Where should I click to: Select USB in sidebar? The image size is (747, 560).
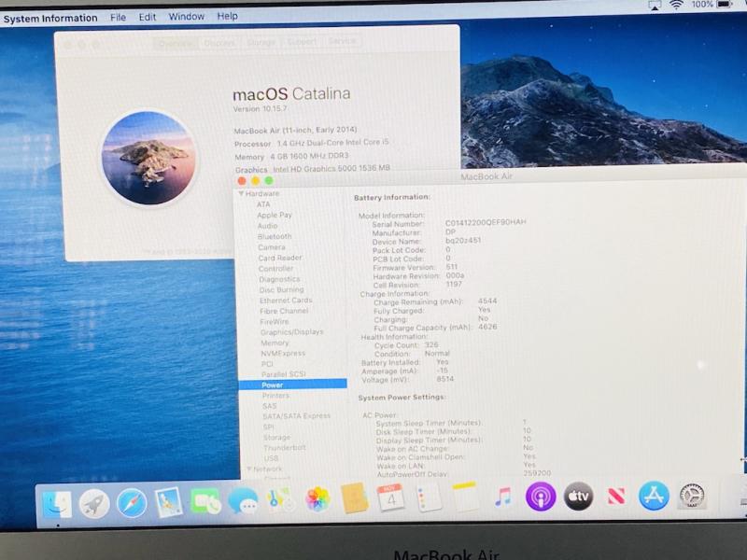click(x=271, y=458)
